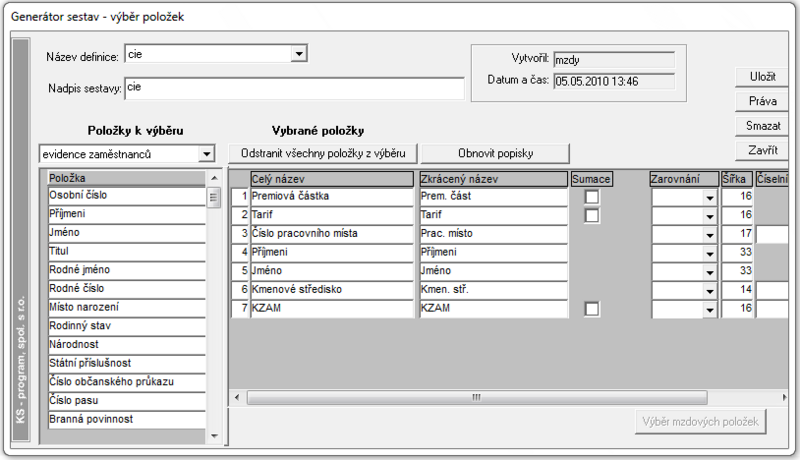Click the Nadpis sestavy input field
Image resolution: width=800 pixels, height=460 pixels.
click(294, 88)
